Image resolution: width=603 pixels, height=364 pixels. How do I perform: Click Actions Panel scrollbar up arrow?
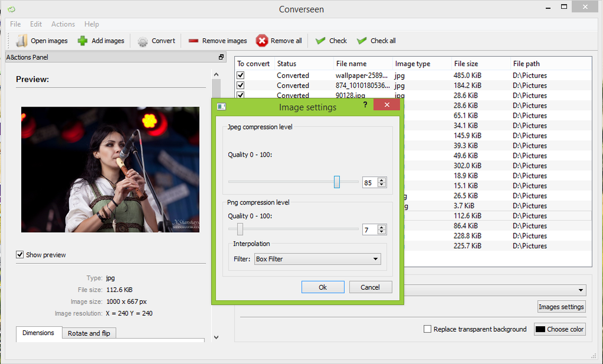click(x=216, y=74)
